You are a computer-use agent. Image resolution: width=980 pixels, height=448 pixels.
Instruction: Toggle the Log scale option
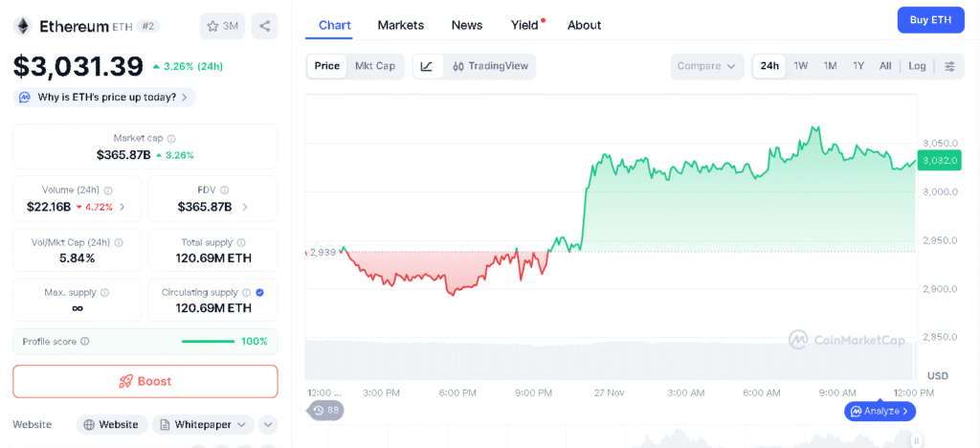[x=917, y=66]
